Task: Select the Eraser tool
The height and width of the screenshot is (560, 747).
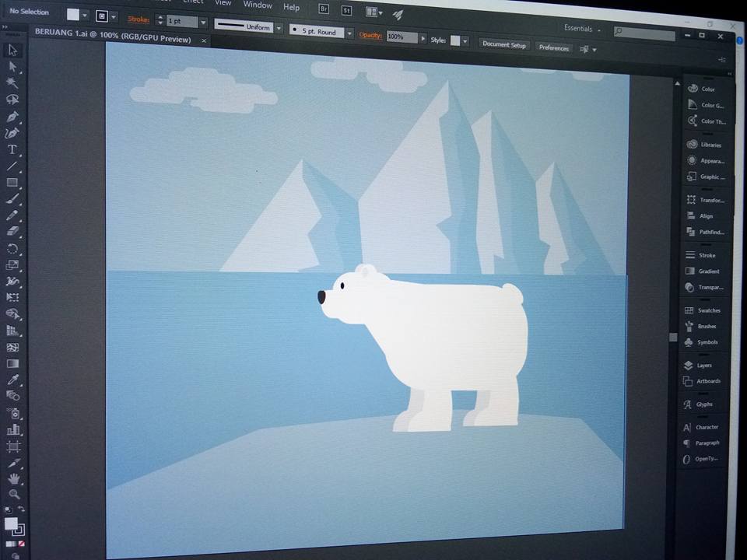Action: pos(12,232)
